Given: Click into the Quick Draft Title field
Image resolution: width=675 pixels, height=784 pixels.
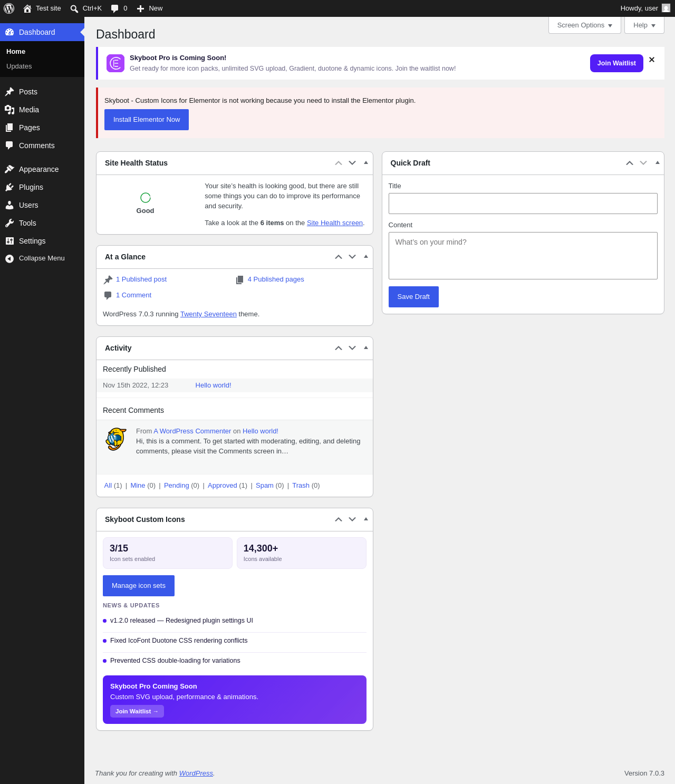Looking at the screenshot, I should [523, 204].
